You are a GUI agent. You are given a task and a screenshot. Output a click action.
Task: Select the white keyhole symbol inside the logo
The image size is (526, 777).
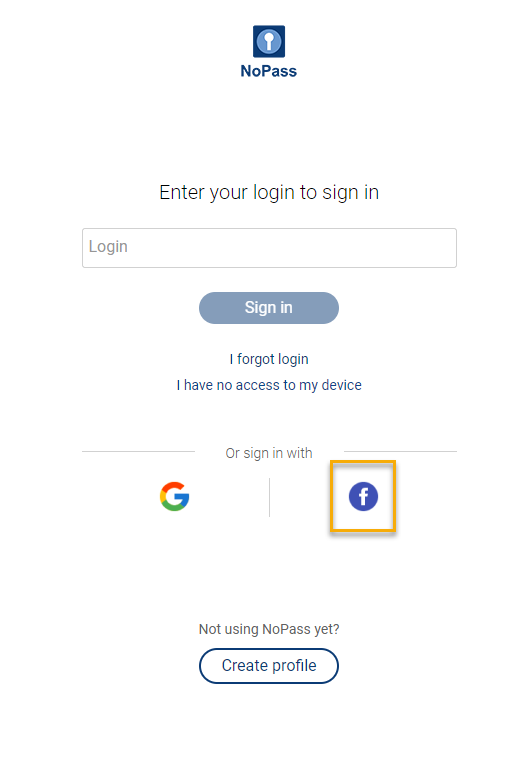point(269,42)
